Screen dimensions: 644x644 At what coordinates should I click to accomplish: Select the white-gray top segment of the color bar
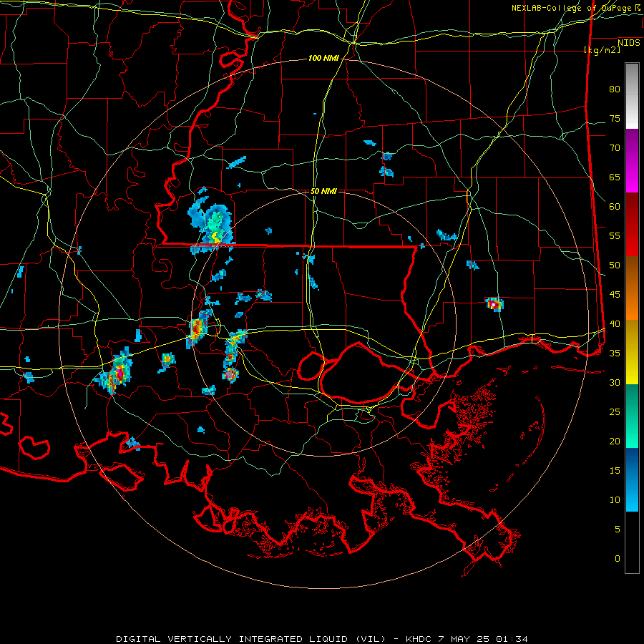[632, 96]
